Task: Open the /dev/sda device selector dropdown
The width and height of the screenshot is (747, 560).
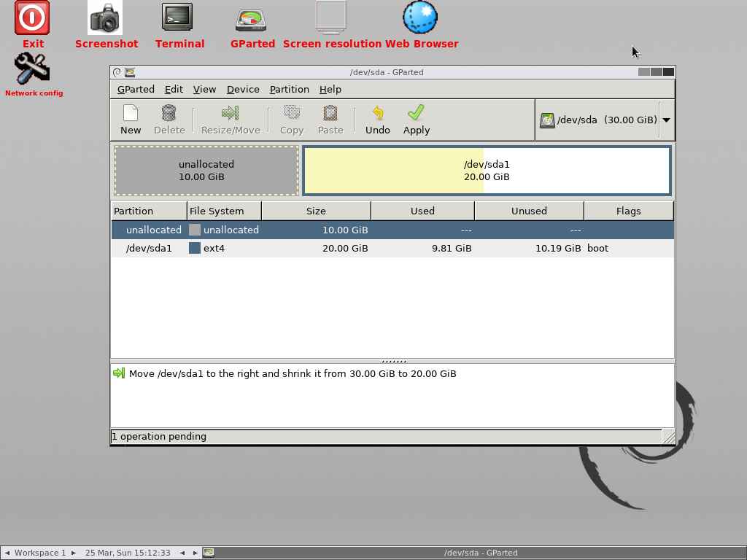Action: [x=600, y=120]
